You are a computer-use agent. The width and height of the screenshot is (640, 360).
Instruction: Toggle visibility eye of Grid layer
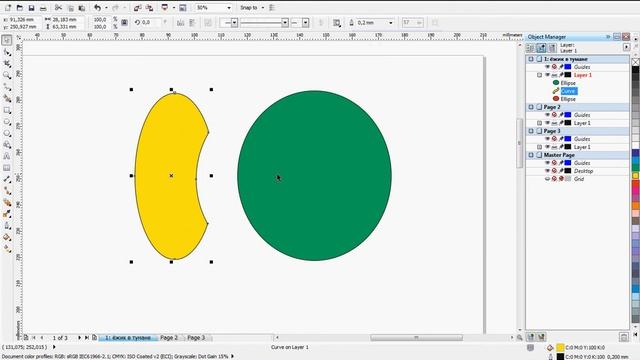click(547, 179)
